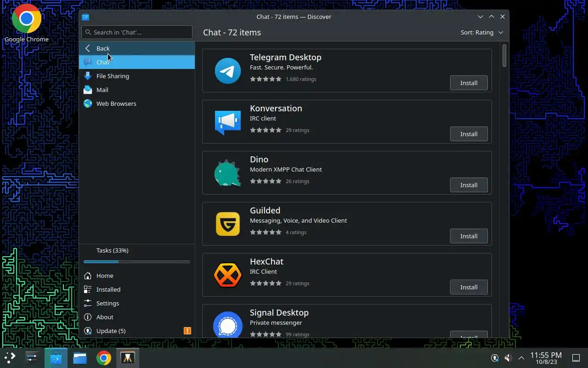Click the File Sharing download icon
This screenshot has width=588, height=368.
[88, 76]
